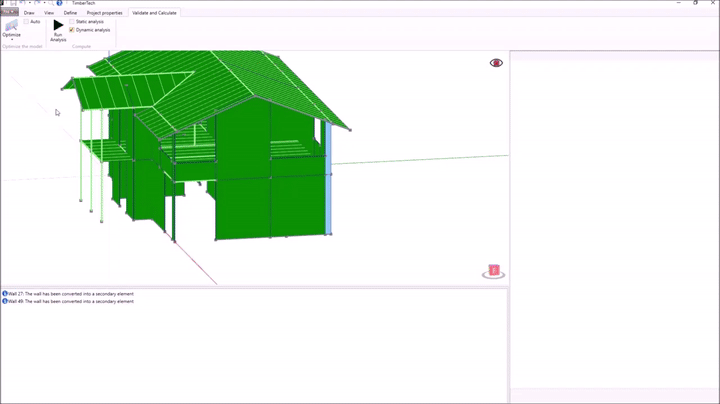Expand the Optimize dropdown arrow
Image resolution: width=720 pixels, height=404 pixels.
click(x=11, y=40)
